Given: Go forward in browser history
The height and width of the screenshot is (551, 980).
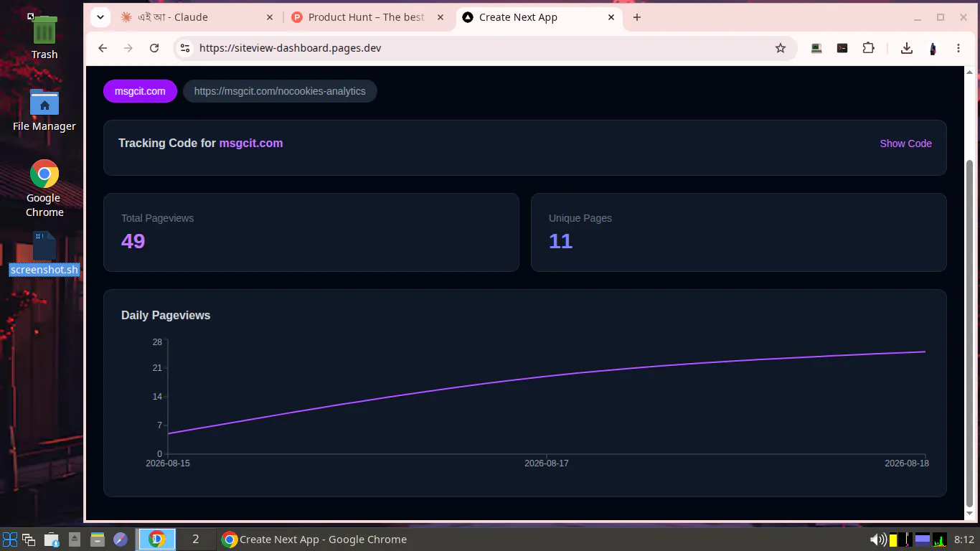Looking at the screenshot, I should 128,48.
